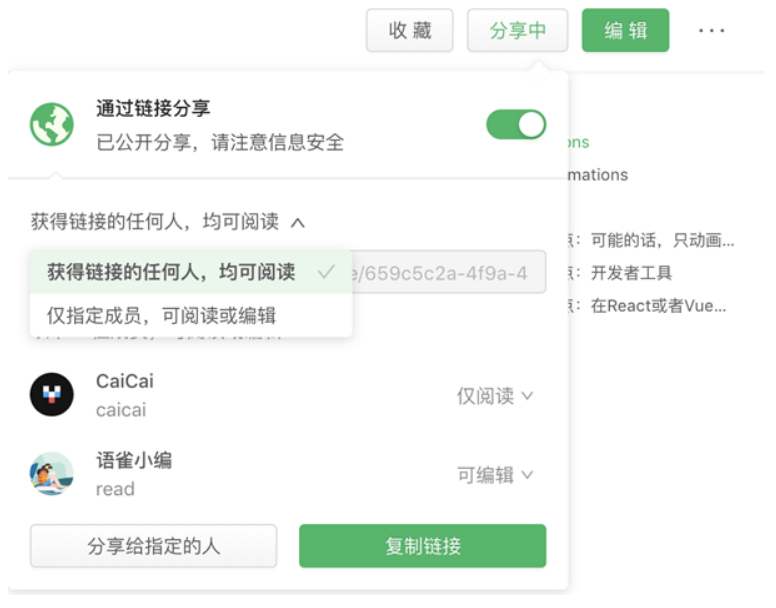Viewport: 776px width, 608px height.
Task: Click the 收藏 button
Action: tap(410, 30)
